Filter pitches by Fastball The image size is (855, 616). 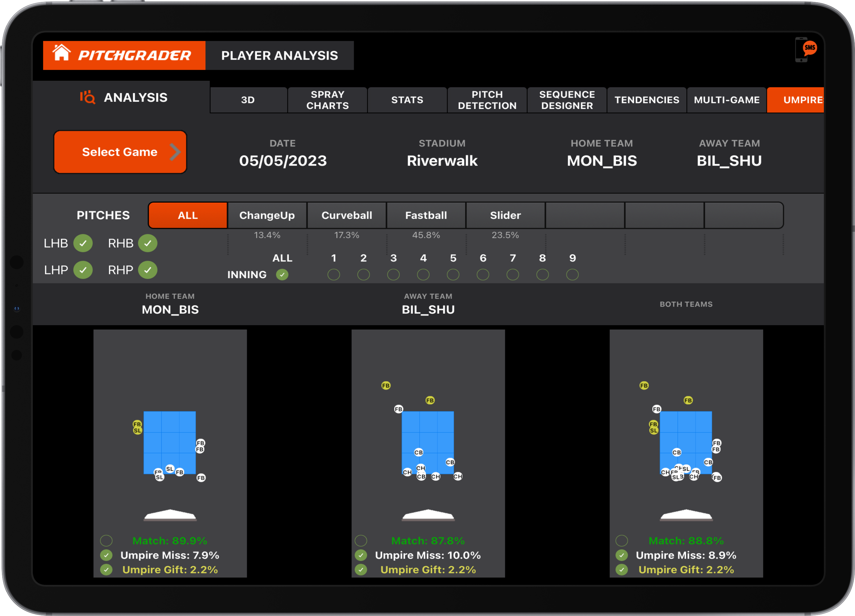(426, 215)
